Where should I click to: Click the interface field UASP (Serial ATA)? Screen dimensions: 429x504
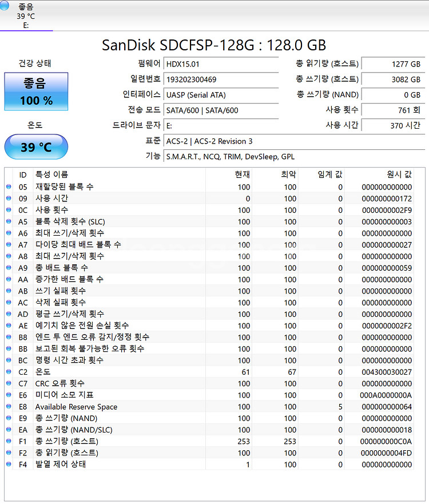[x=221, y=95]
